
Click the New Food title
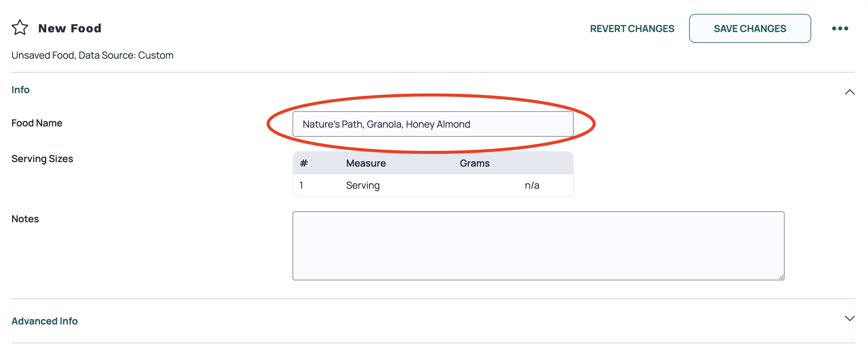point(70,28)
